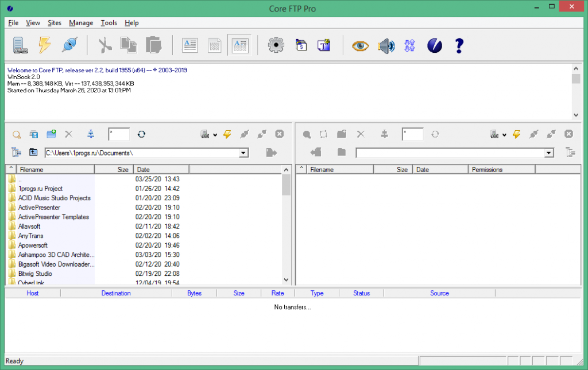This screenshot has width=588, height=370.
Task: Click the sound/alerts speaker icon
Action: 386,45
